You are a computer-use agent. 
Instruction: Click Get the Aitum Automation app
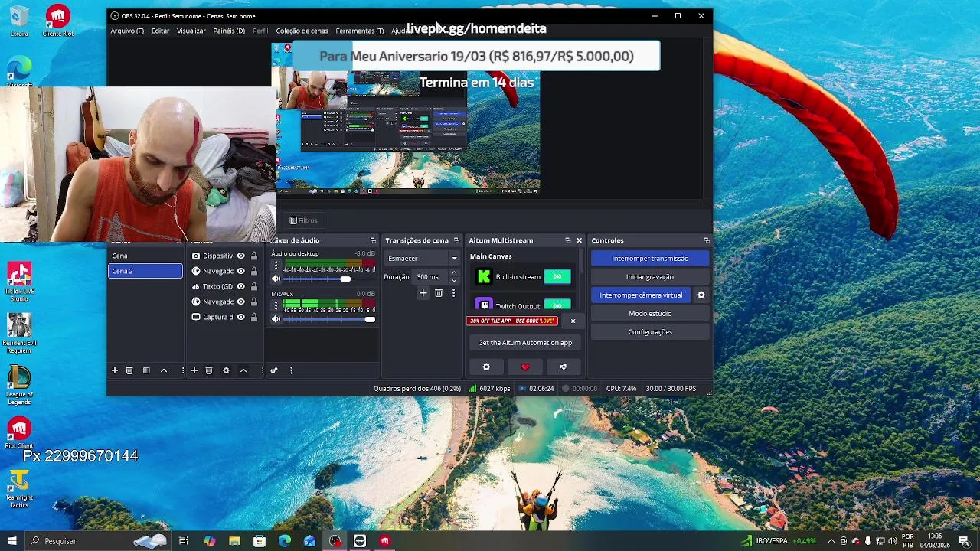tap(525, 343)
